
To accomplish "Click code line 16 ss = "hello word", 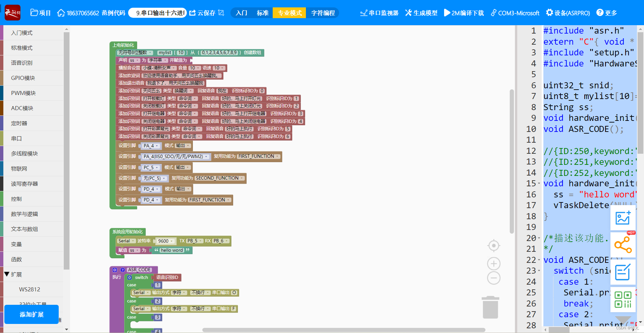I will point(595,195).
